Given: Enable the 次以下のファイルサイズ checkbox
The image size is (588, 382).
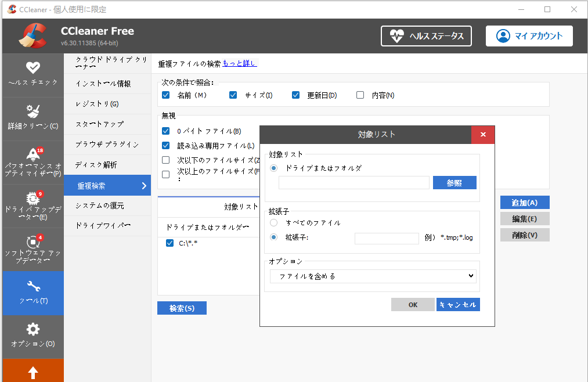Looking at the screenshot, I should point(166,160).
